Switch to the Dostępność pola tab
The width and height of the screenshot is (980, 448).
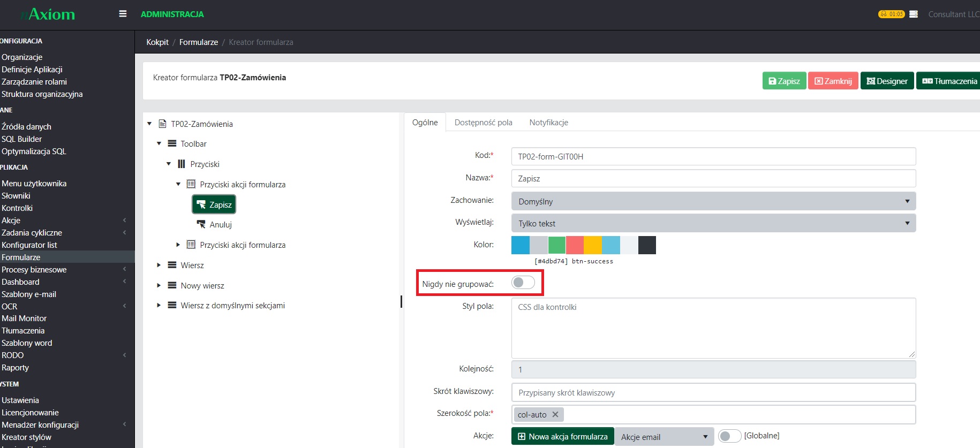coord(483,122)
